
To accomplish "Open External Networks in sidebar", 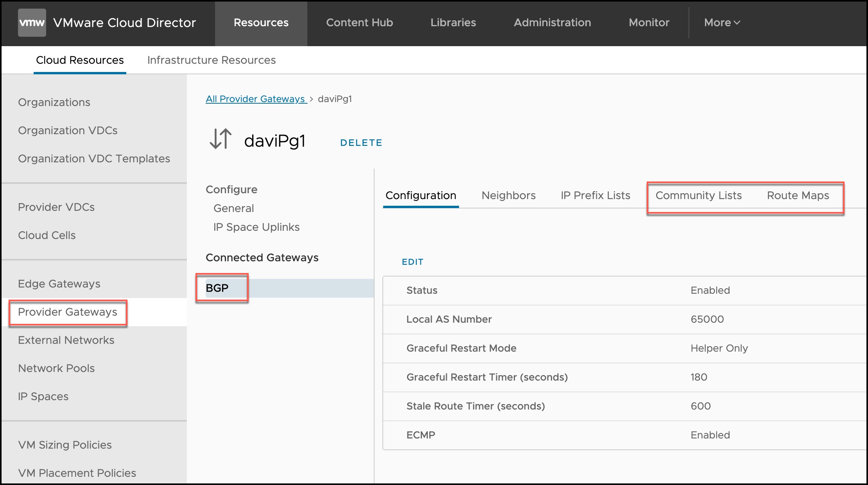I will pos(66,340).
